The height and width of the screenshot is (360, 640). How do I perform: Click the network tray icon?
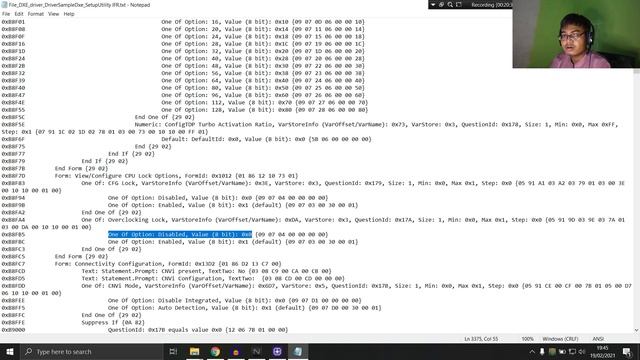(x=572, y=351)
